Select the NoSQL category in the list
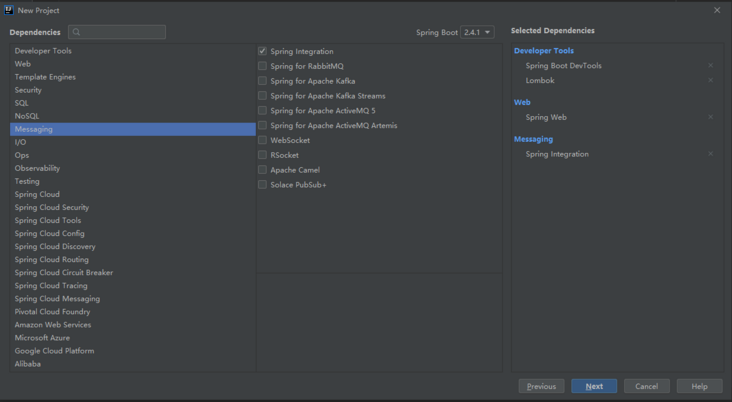The height and width of the screenshot is (402, 732). pos(27,116)
